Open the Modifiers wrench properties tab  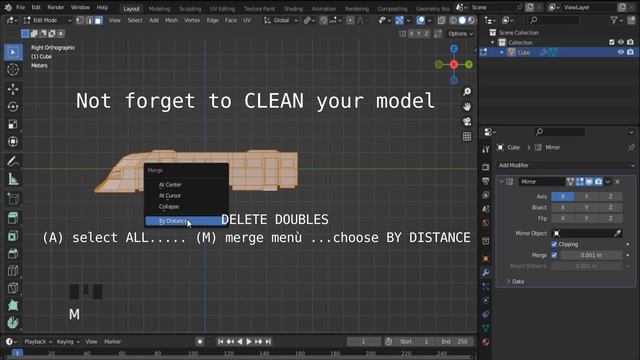486,272
